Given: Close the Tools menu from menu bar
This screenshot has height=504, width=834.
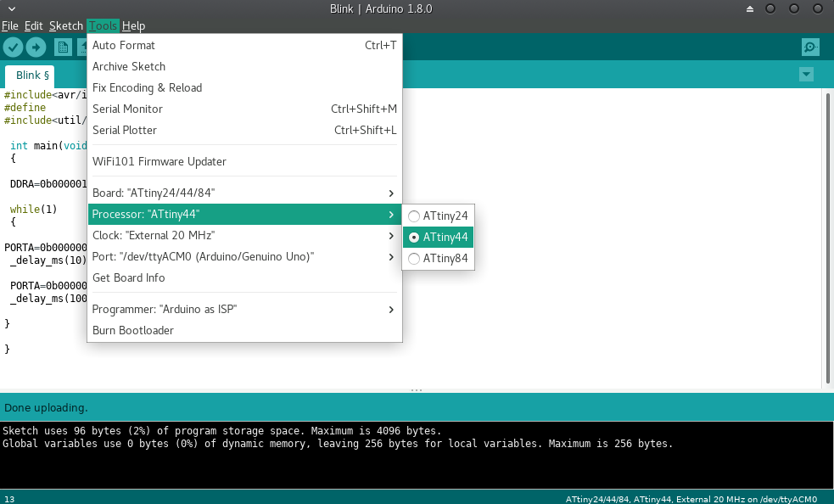Looking at the screenshot, I should (103, 25).
